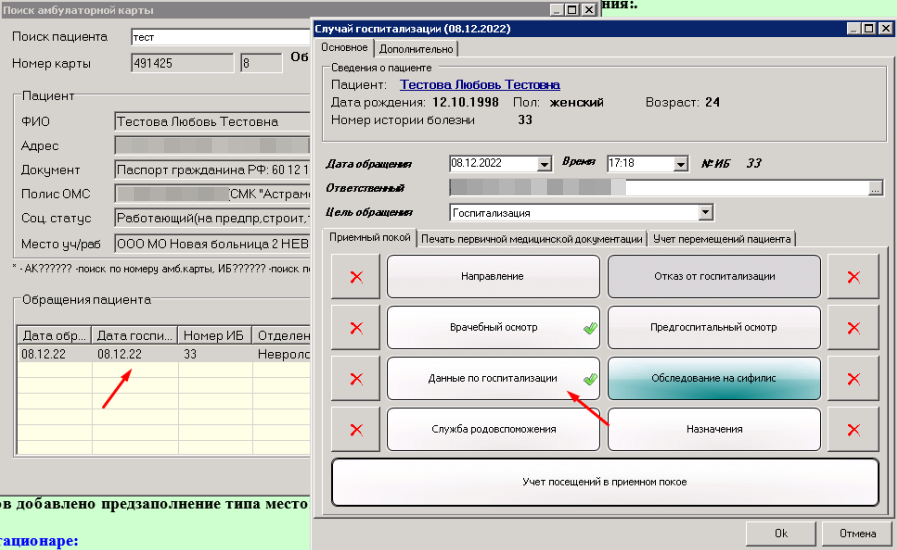
Task: Click the Поиск пациента field
Action: 222,37
